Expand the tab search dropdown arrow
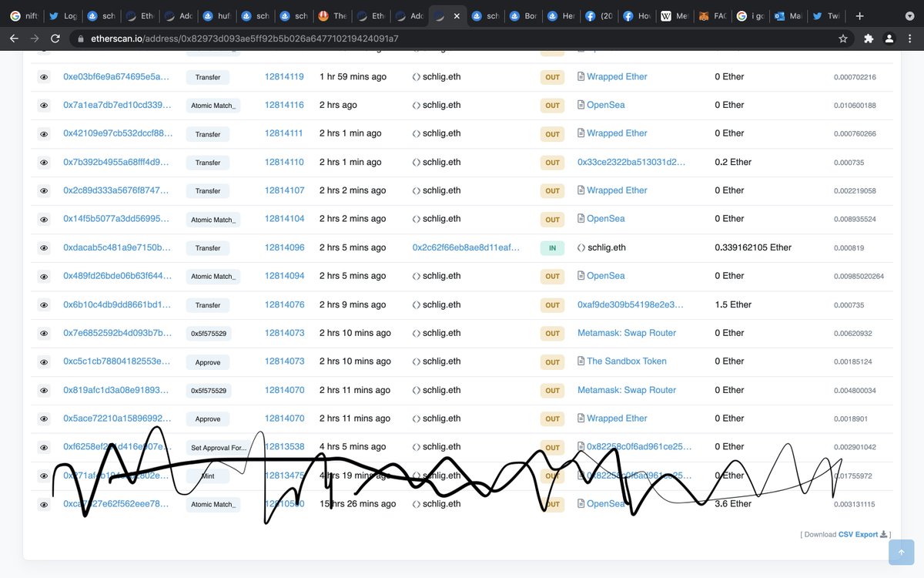The image size is (924, 578). tap(909, 15)
